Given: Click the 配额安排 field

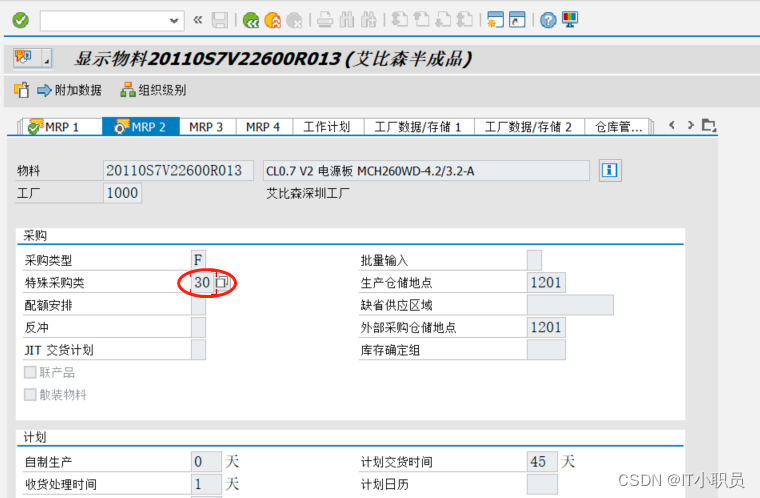Looking at the screenshot, I should [x=198, y=305].
